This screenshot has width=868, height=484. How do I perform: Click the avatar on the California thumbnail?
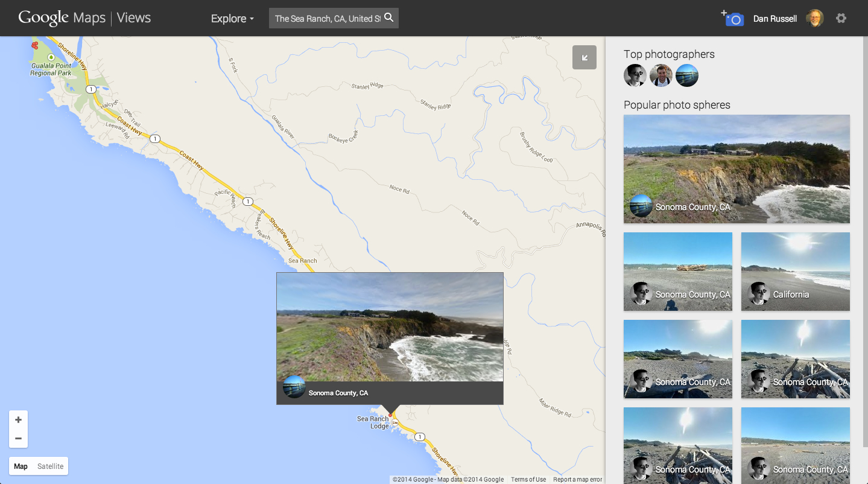pos(759,293)
